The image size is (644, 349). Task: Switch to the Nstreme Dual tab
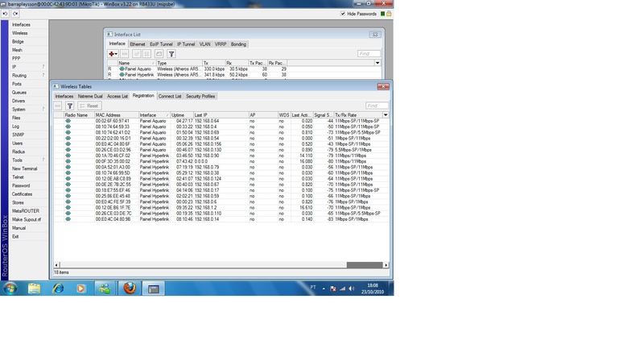[90, 96]
